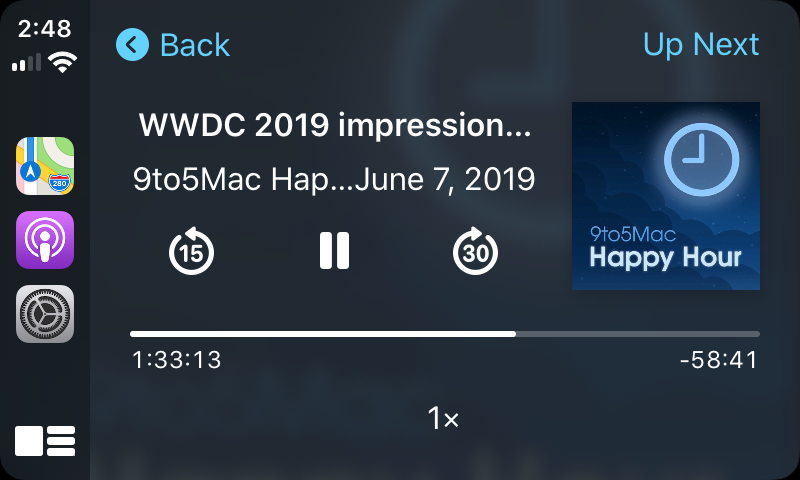Tap the 9to5Mac Hap...June 7, 2019 subtitle
This screenshot has width=800, height=480.
[334, 179]
